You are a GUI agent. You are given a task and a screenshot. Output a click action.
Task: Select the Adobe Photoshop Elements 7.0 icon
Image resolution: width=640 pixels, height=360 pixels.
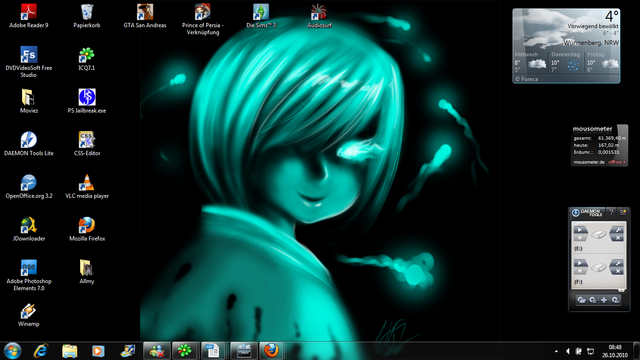click(29, 275)
